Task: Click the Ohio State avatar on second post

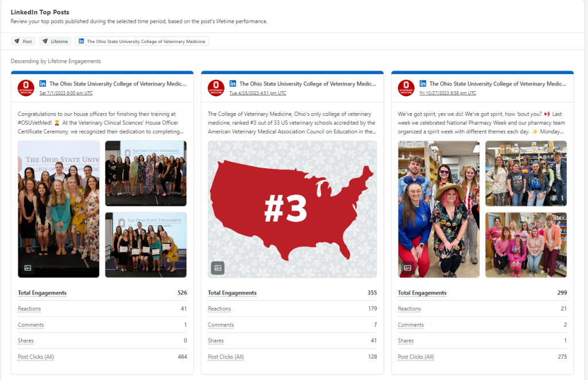Action: coord(216,87)
